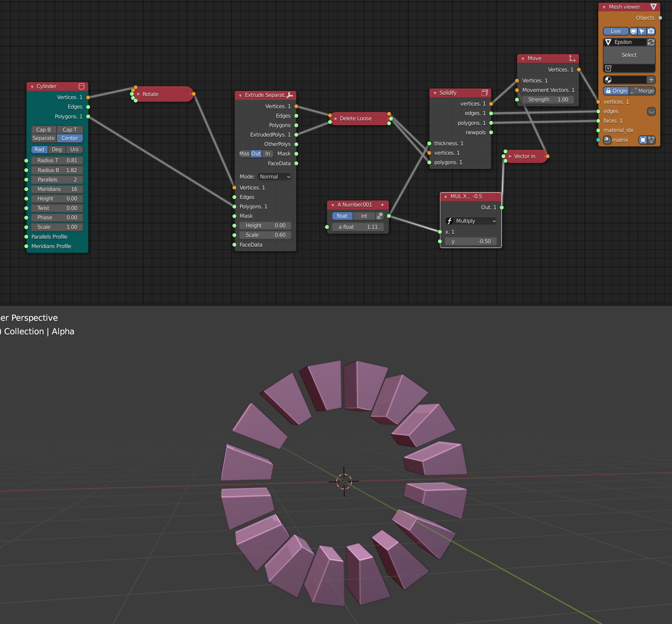
Task: Click the refresh icon beside Epsilon name field
Action: click(651, 42)
